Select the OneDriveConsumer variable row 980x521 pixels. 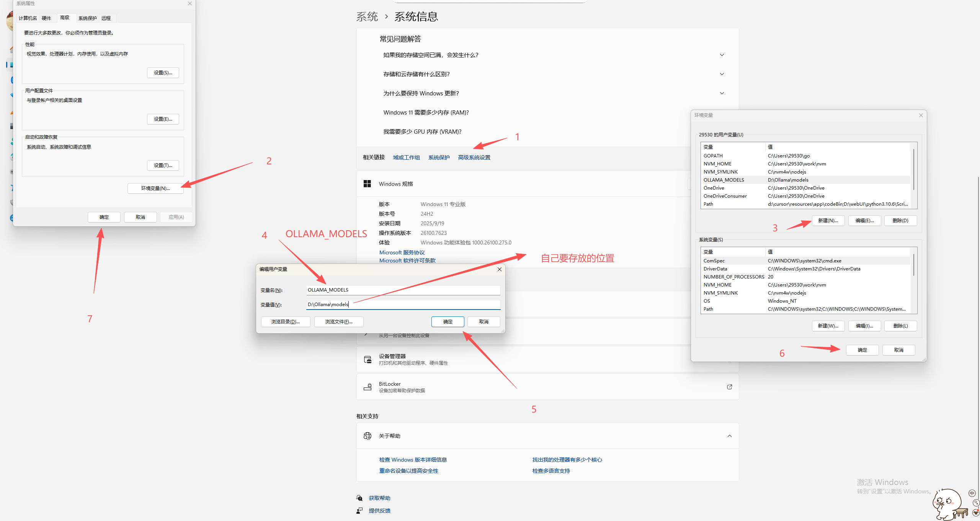(805, 196)
